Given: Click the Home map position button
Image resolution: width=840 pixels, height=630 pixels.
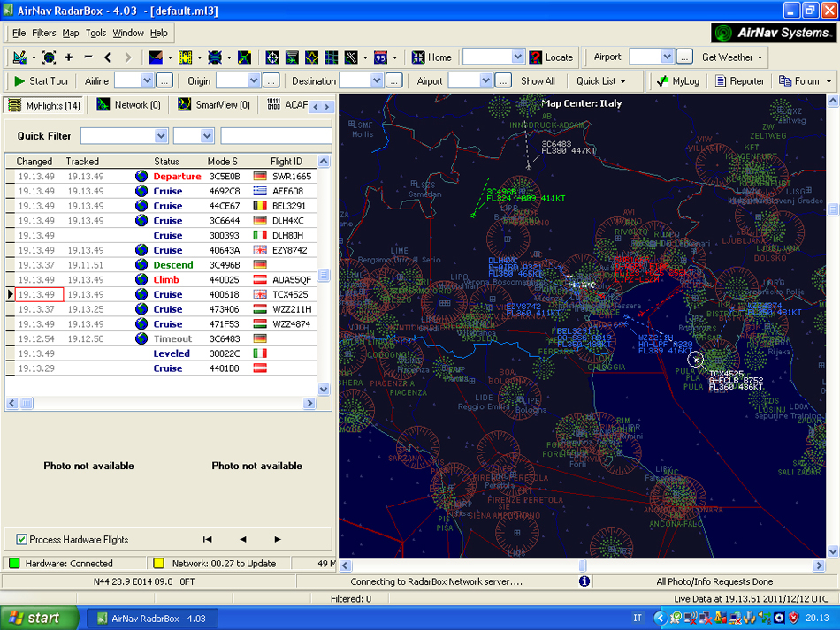Looking at the screenshot, I should click(431, 57).
